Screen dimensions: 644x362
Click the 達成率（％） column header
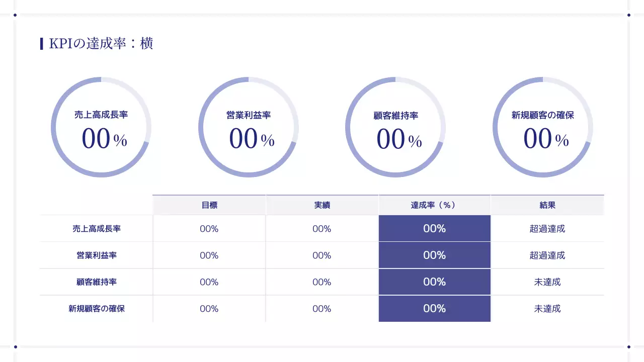pos(434,205)
